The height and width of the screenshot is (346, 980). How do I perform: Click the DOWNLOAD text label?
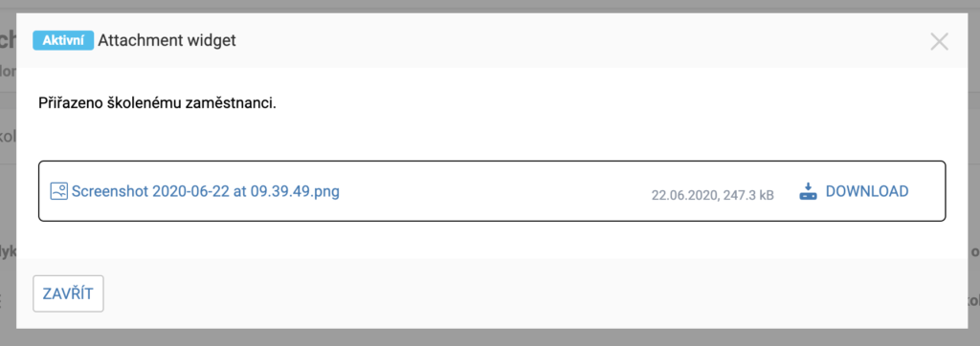(867, 191)
